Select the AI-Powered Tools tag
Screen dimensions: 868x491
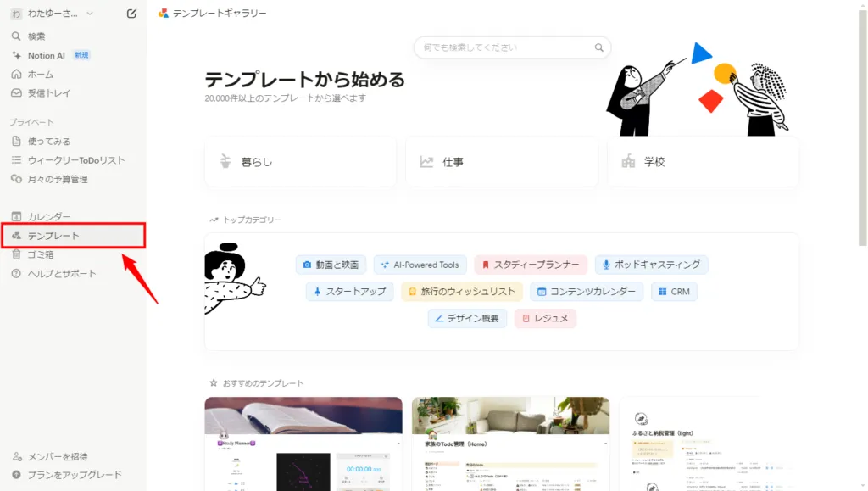coord(420,265)
